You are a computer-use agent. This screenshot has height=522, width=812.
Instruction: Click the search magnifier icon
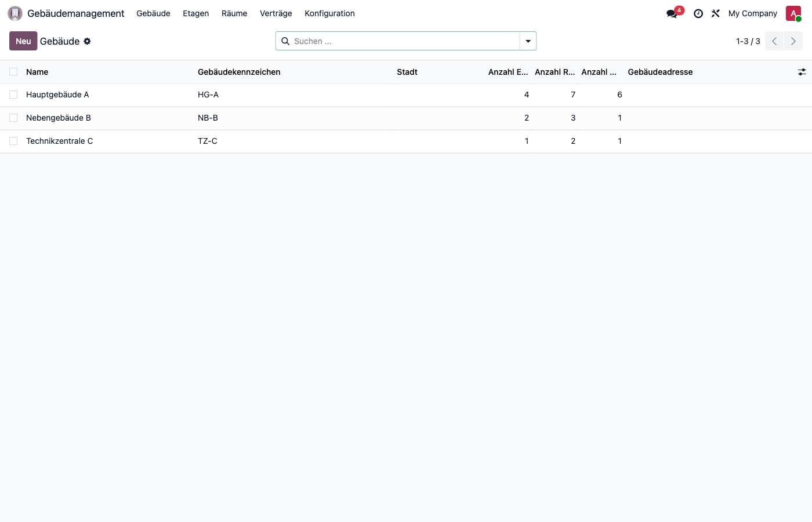(x=285, y=41)
